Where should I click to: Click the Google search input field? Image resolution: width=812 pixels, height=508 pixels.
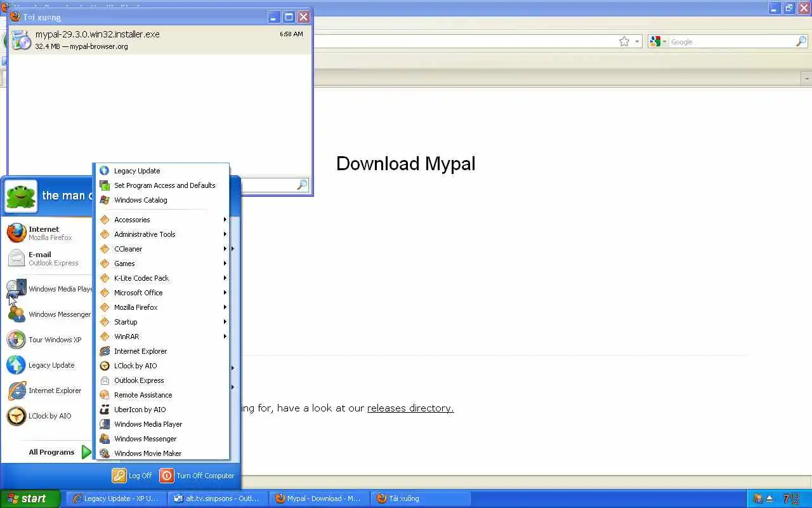[732, 42]
